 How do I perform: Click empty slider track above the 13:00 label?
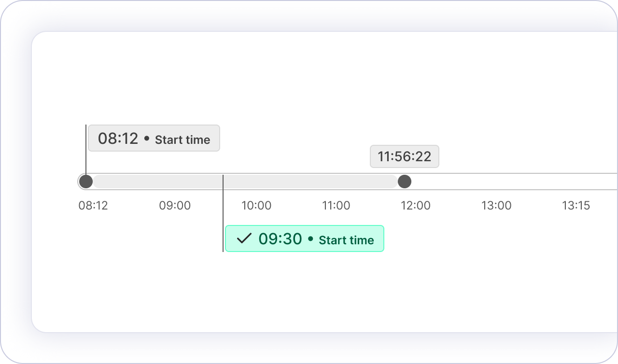(x=496, y=182)
